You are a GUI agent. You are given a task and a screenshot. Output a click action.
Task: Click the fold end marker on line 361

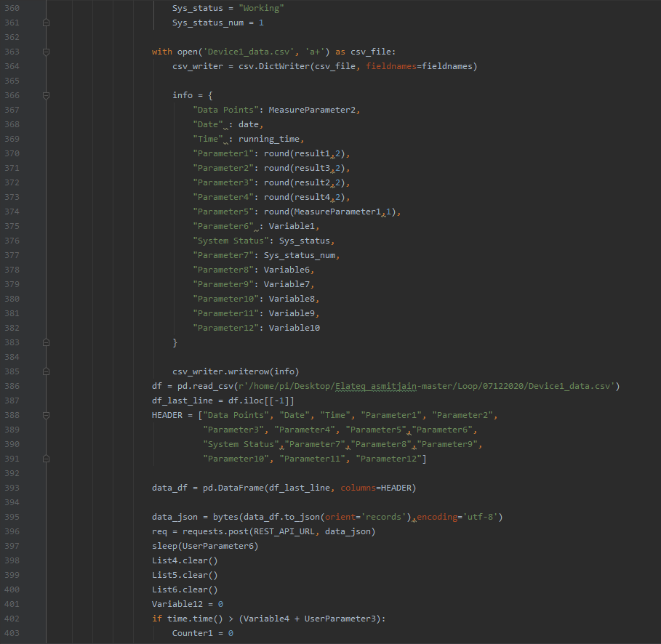pyautogui.click(x=47, y=23)
